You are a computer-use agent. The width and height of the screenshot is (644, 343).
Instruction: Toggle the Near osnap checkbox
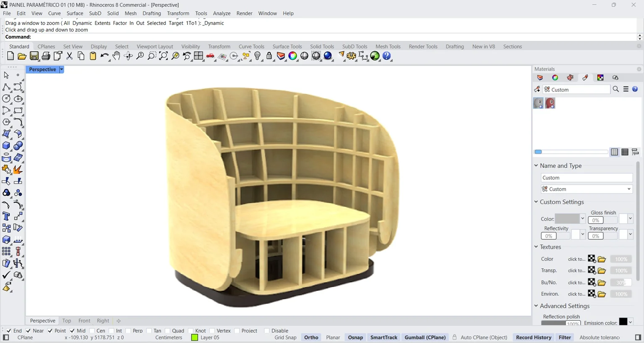[28, 331]
